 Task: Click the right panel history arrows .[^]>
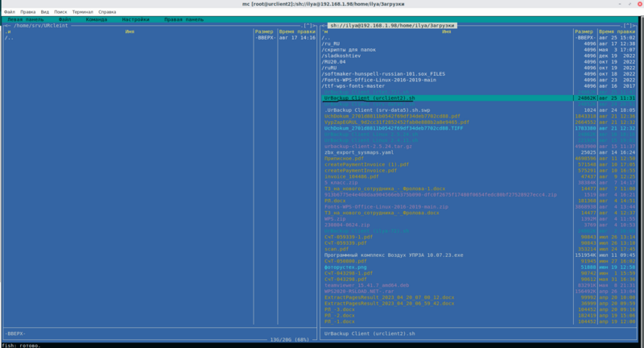628,26
